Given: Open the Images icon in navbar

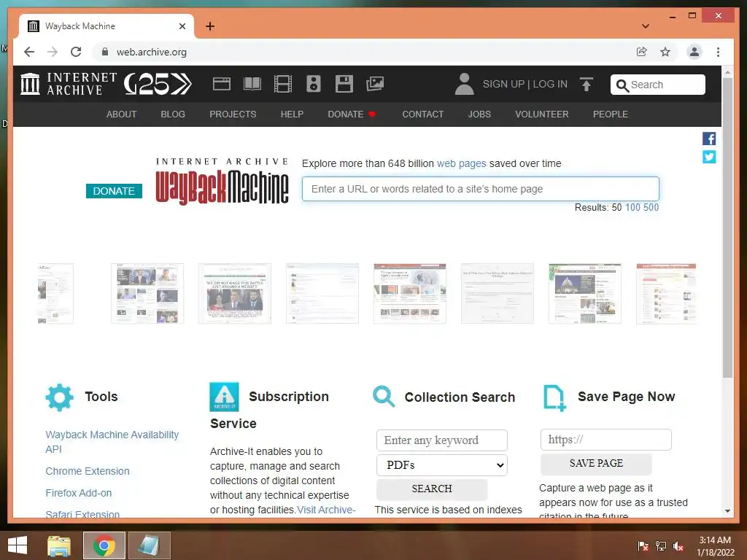Looking at the screenshot, I should [375, 84].
